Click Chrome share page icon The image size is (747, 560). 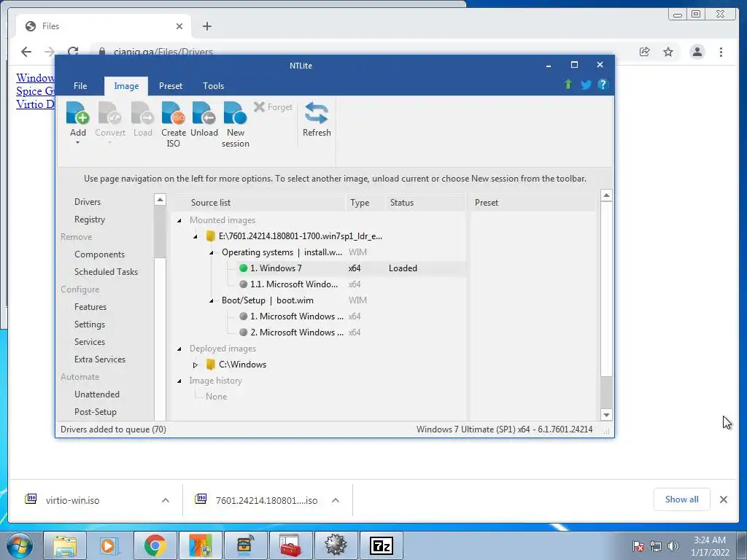coord(644,52)
